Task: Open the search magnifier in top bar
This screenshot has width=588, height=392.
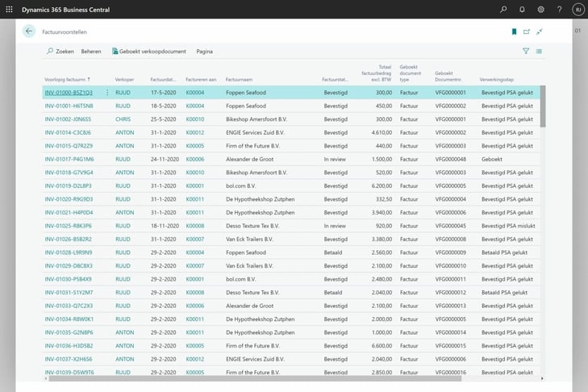Action: pyautogui.click(x=503, y=10)
